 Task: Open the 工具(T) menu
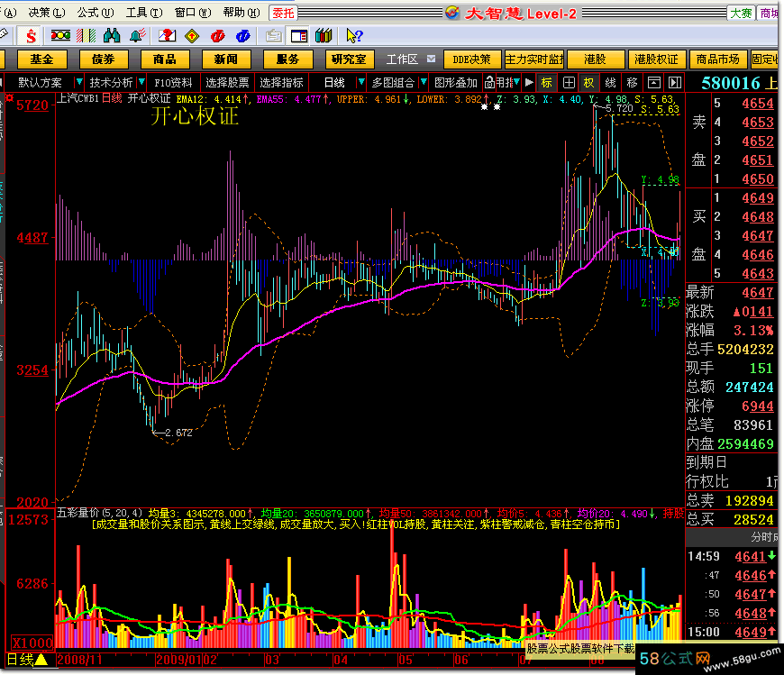144,13
